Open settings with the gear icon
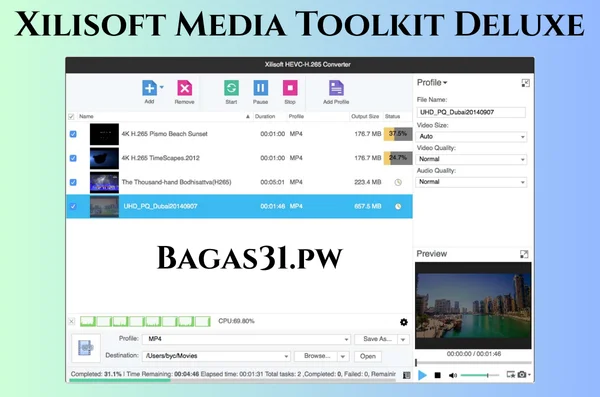 pyautogui.click(x=404, y=322)
